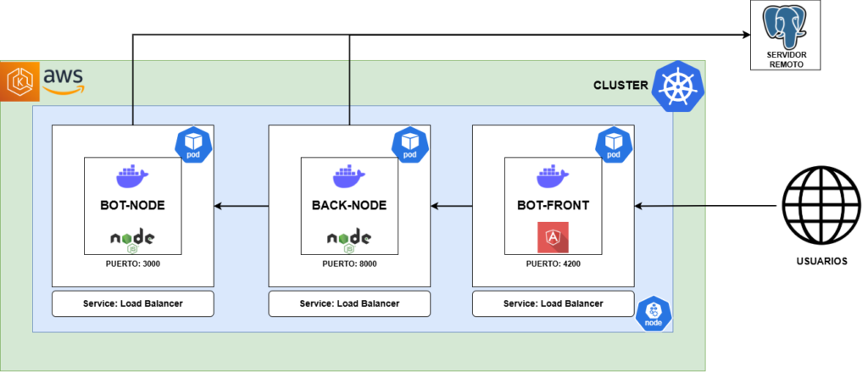The height and width of the screenshot is (372, 868).
Task: Select the Angular logo in BOT-FRONT
Action: 553,238
